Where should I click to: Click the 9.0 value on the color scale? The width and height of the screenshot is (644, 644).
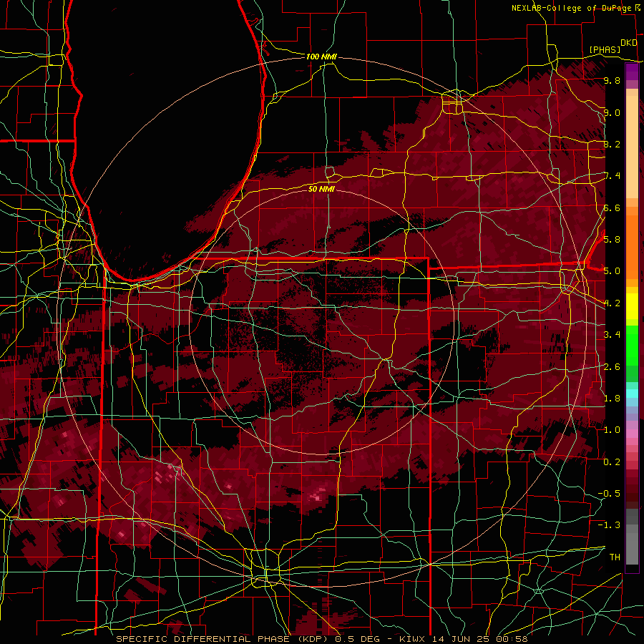coord(612,112)
